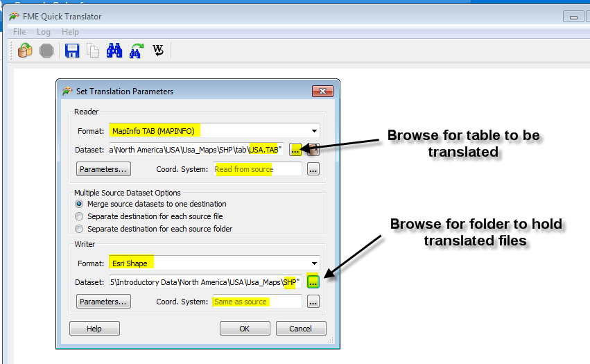Viewport: 590px width, 364px height.
Task: Browse for Reader source dataset
Action: click(296, 149)
